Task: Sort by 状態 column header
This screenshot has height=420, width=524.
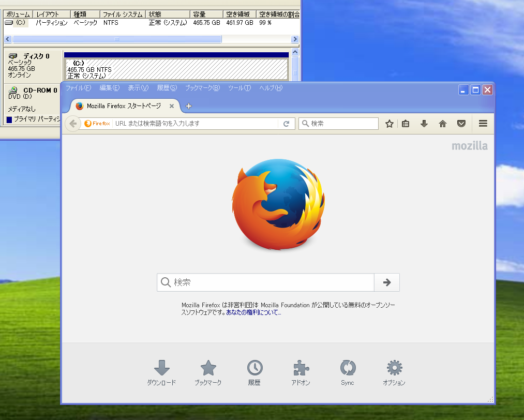Action: [x=168, y=14]
